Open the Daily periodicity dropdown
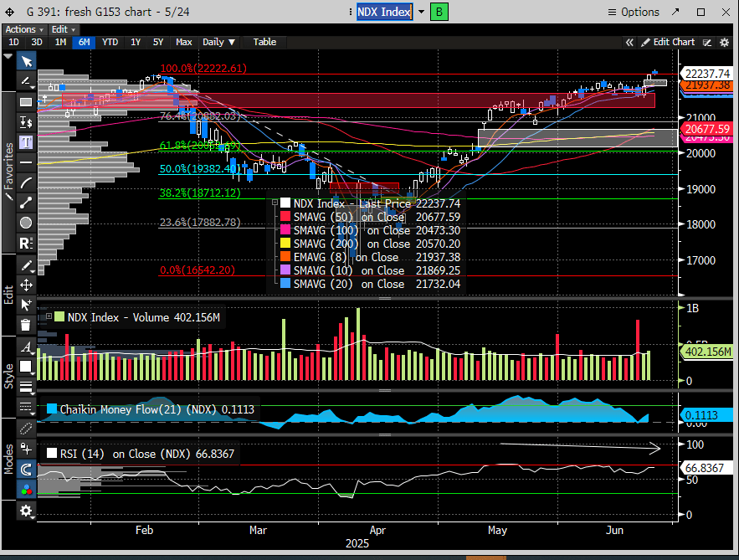The height and width of the screenshot is (560, 739). click(218, 42)
